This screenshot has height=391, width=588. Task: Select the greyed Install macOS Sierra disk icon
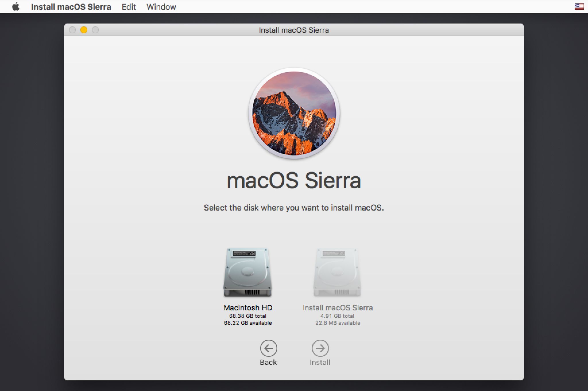click(337, 272)
